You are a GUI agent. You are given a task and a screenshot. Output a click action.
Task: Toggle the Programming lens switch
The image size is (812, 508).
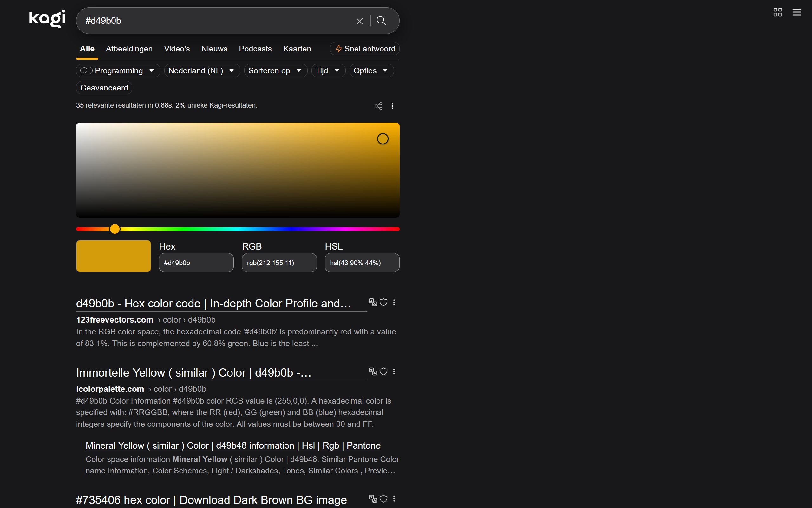tap(86, 70)
